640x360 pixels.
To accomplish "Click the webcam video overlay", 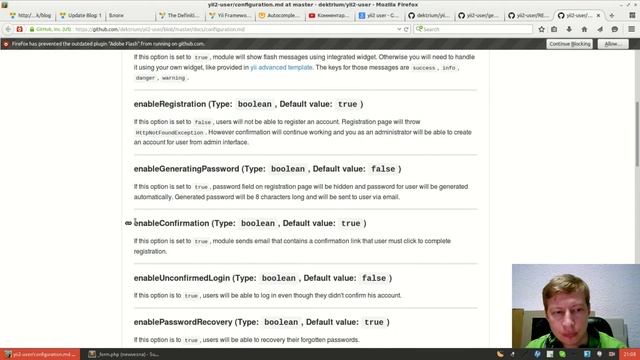I will pyautogui.click(x=576, y=306).
